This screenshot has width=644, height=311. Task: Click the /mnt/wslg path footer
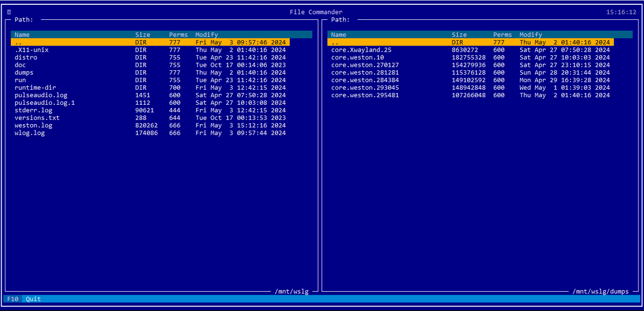click(291, 292)
